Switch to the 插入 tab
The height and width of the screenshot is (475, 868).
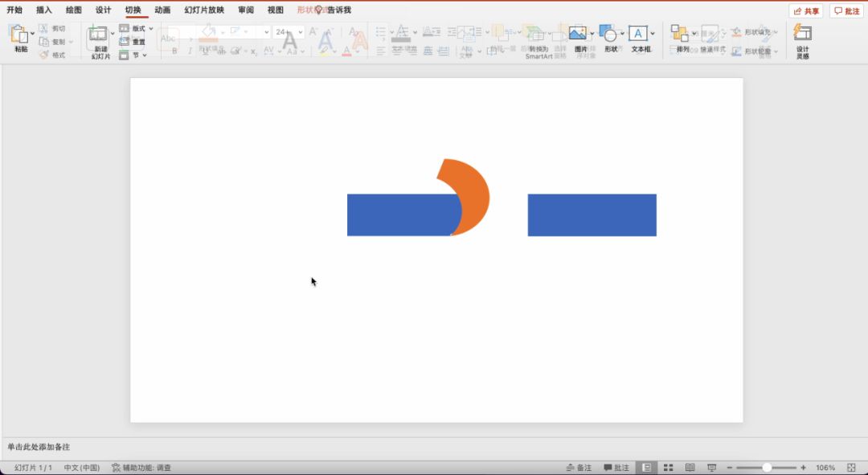(43, 10)
